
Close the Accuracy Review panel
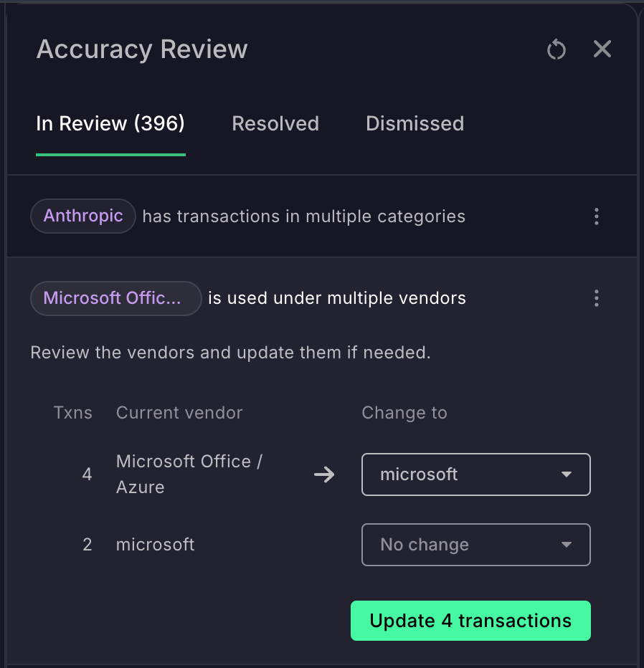pyautogui.click(x=602, y=49)
